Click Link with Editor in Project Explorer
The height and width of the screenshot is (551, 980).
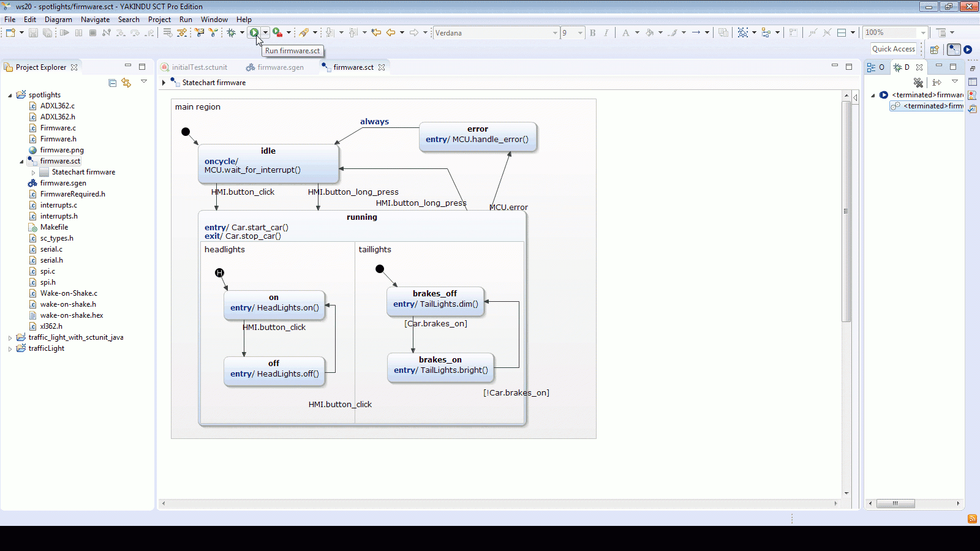(x=126, y=83)
